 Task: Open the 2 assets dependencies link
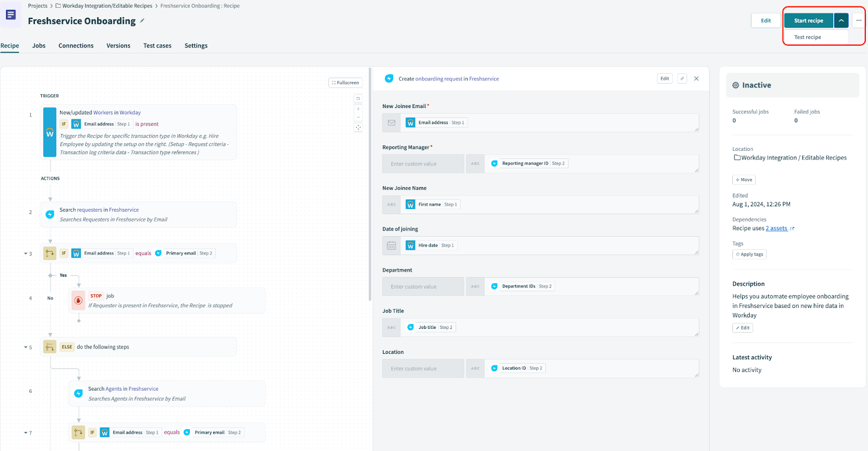coord(776,228)
